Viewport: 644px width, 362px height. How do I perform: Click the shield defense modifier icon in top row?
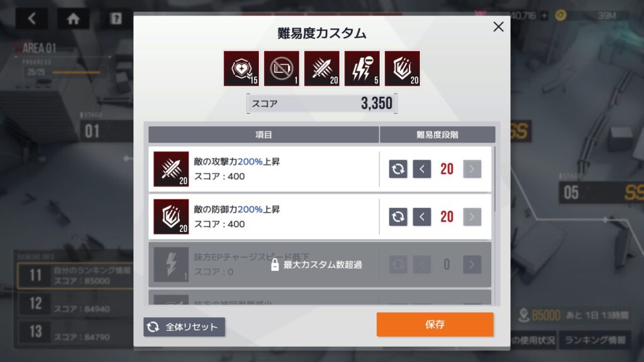tap(402, 69)
